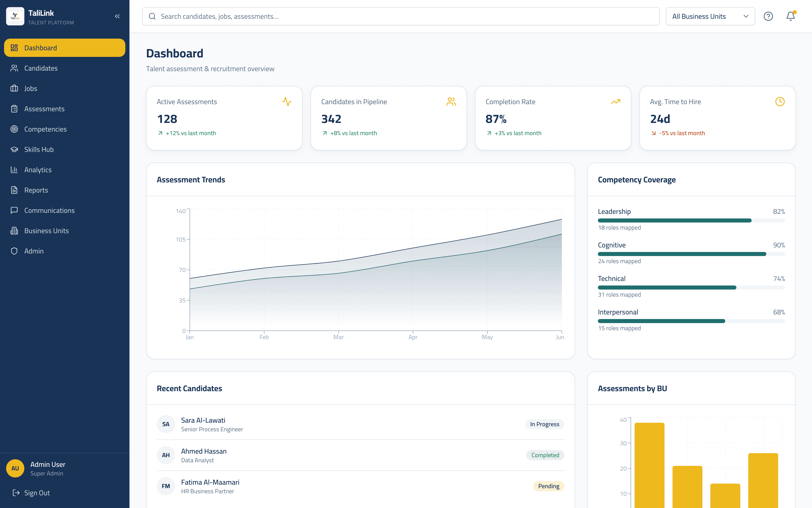Screen dimensions: 812x508
Task: Click the Admin shield icon in sidebar
Action: tap(14, 251)
